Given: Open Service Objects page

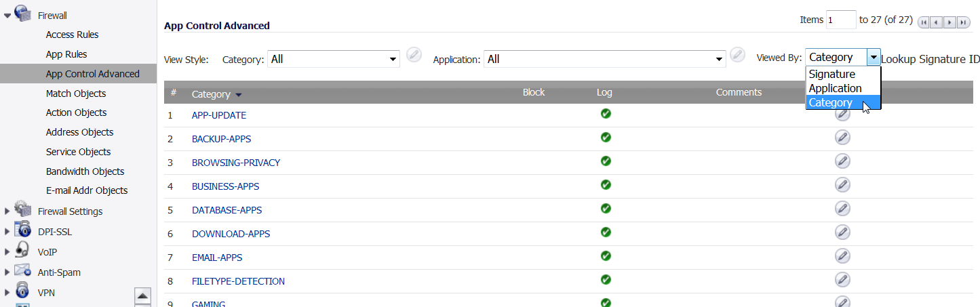Looking at the screenshot, I should pos(78,152).
